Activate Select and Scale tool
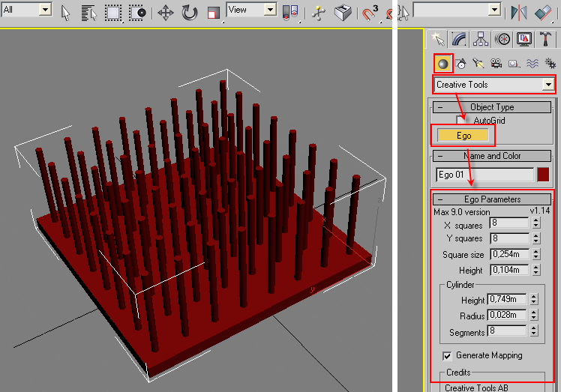 [x=214, y=13]
